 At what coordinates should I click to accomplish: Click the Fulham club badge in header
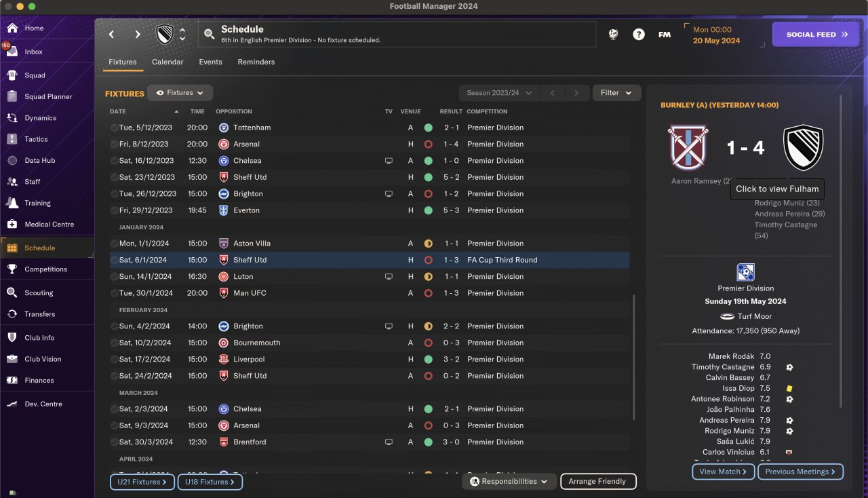(x=165, y=34)
